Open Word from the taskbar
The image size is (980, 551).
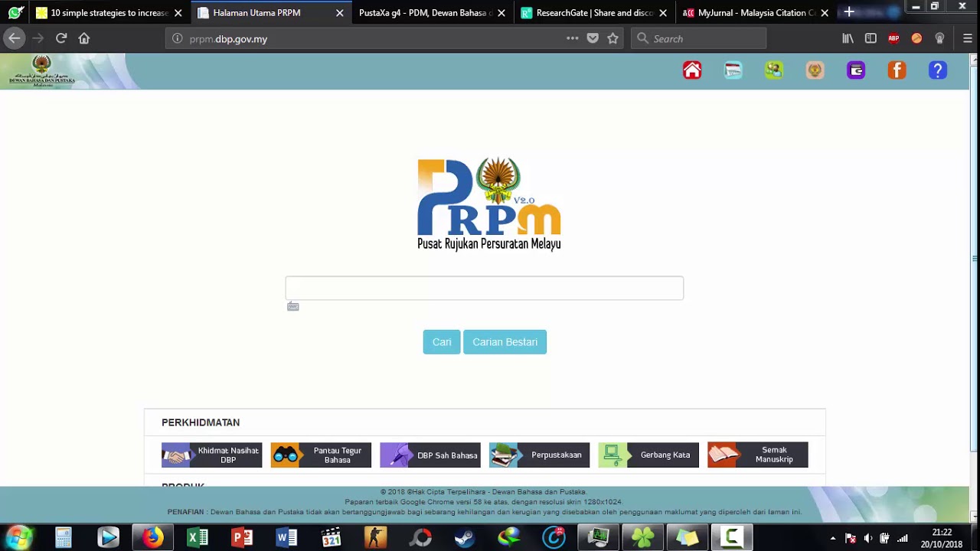coord(286,538)
